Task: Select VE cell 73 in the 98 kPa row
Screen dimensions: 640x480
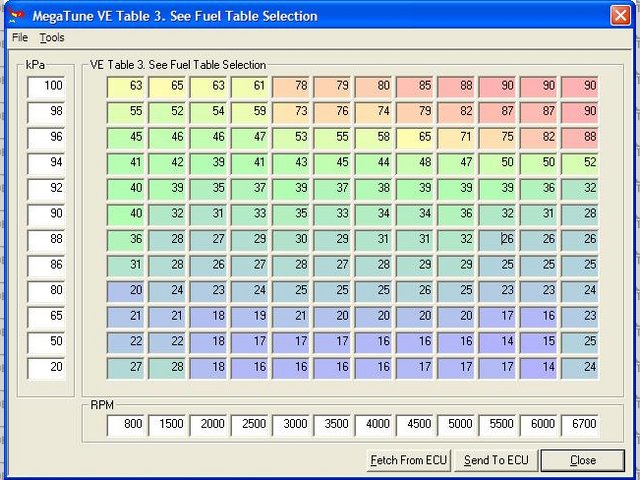Action: [291, 112]
